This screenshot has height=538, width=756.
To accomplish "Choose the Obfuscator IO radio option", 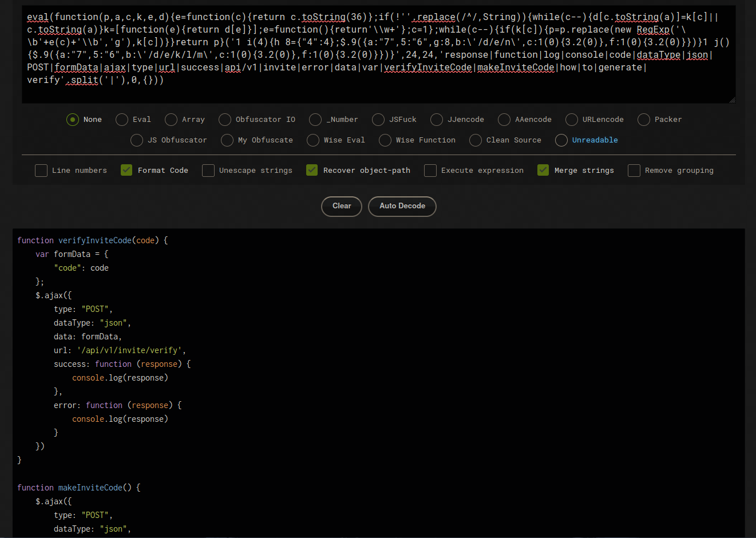I will tap(225, 120).
